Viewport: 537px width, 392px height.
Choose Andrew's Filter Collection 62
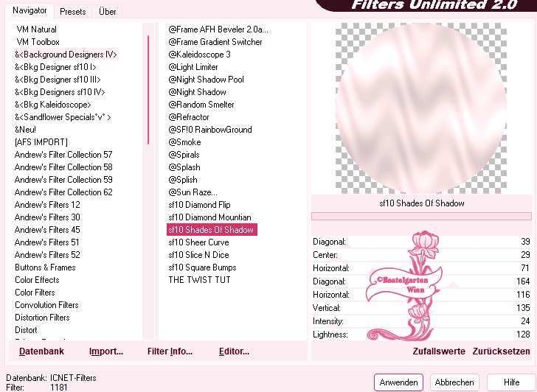click(63, 192)
